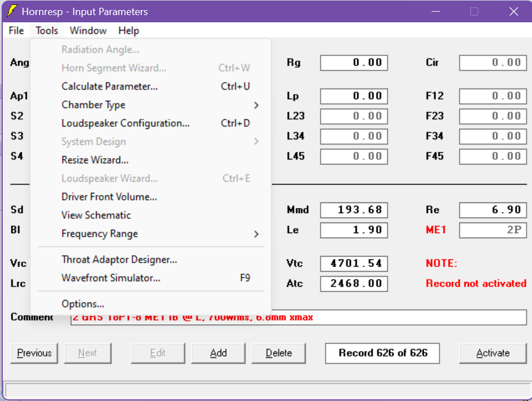Expand the Chamber Type submenu
The height and width of the screenshot is (401, 532).
pyautogui.click(x=151, y=105)
